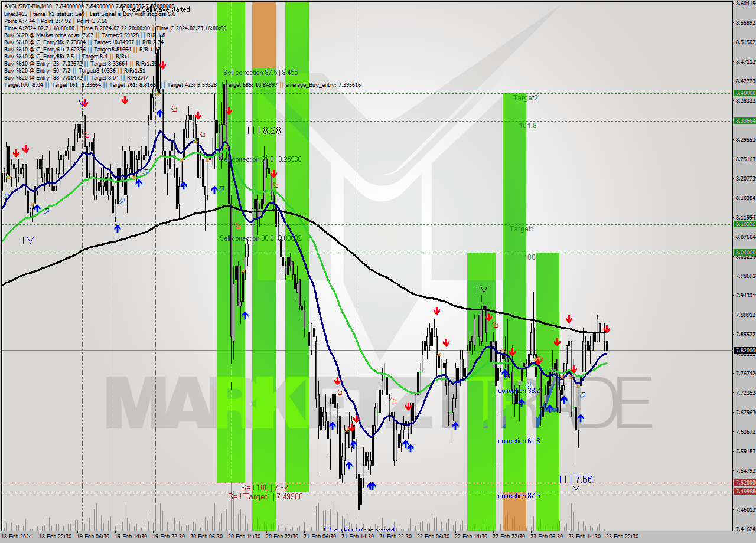This screenshot has width=756, height=543.
Task: Select the green 8.33664 price tag
Action: [744, 120]
